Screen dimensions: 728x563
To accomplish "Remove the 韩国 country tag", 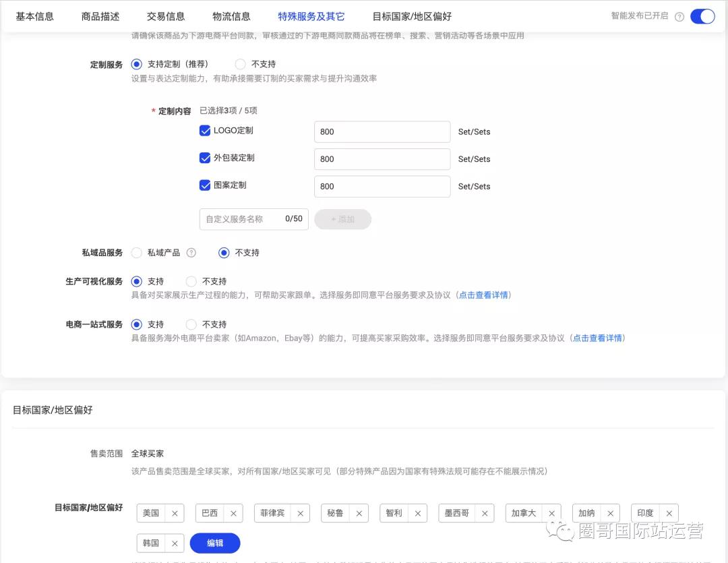I will (174, 543).
